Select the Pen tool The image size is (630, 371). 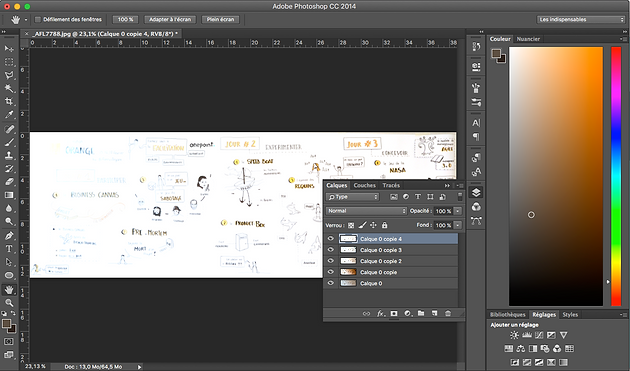pos(9,236)
